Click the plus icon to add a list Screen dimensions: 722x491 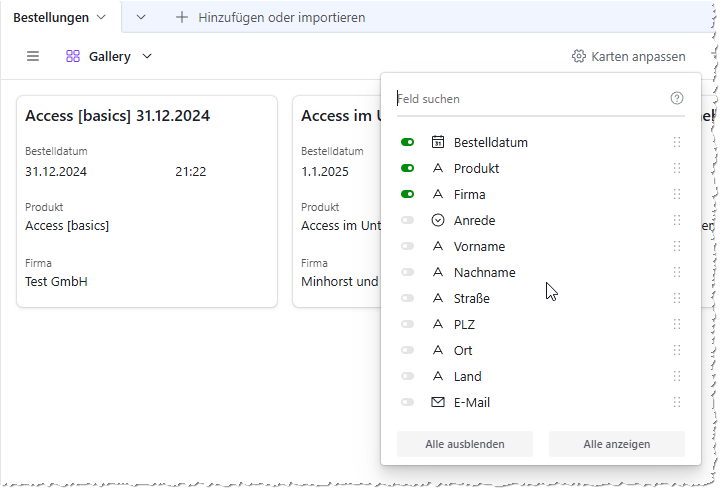point(181,17)
